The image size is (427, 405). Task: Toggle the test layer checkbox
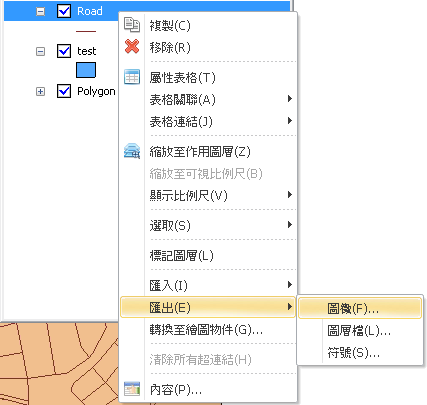[x=64, y=51]
